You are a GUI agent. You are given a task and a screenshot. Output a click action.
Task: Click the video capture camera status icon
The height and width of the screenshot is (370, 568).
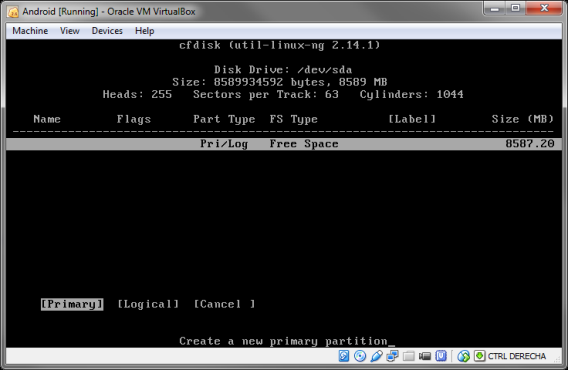425,356
